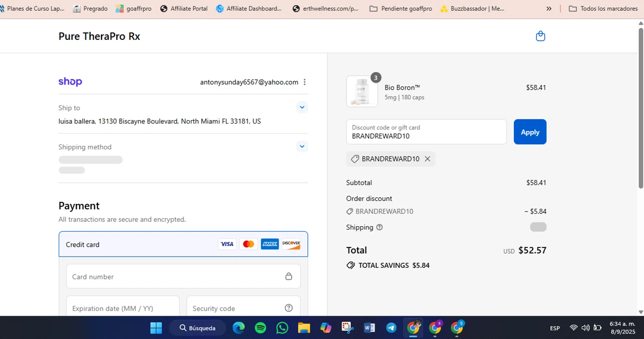Click the tag icon in applied discount chip

click(x=355, y=159)
